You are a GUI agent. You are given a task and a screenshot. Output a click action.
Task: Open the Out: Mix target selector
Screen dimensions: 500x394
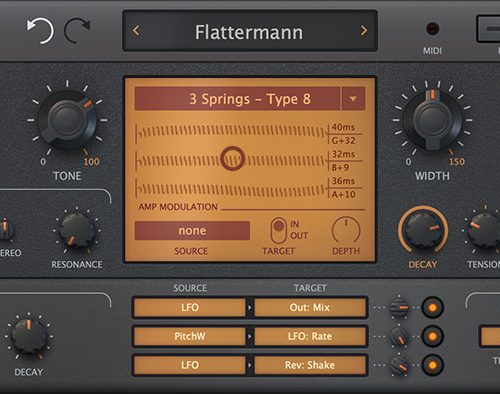pos(310,307)
